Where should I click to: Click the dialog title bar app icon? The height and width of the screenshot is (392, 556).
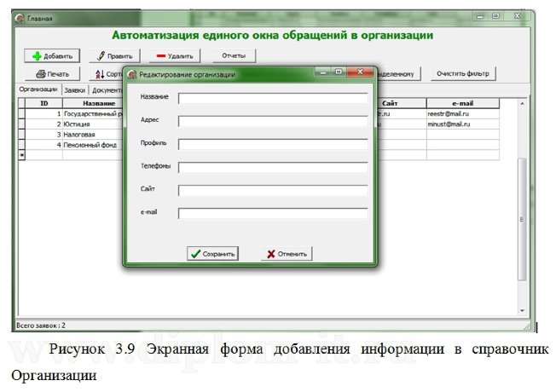point(132,74)
